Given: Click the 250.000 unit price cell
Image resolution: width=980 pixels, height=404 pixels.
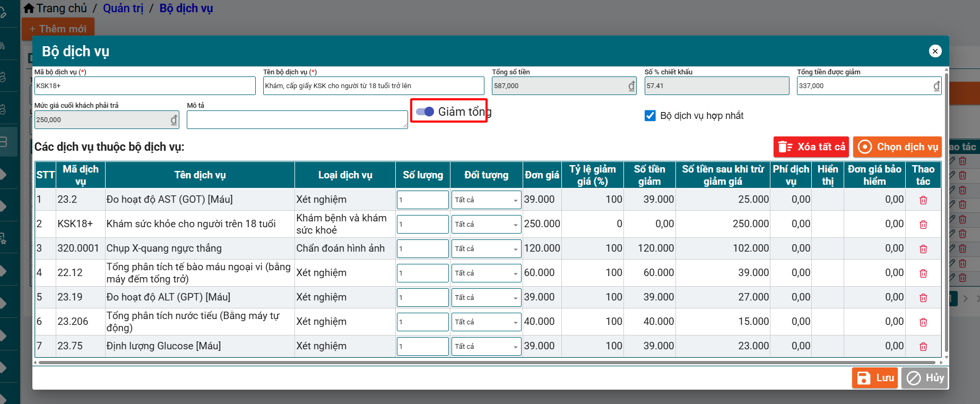Looking at the screenshot, I should (x=542, y=224).
